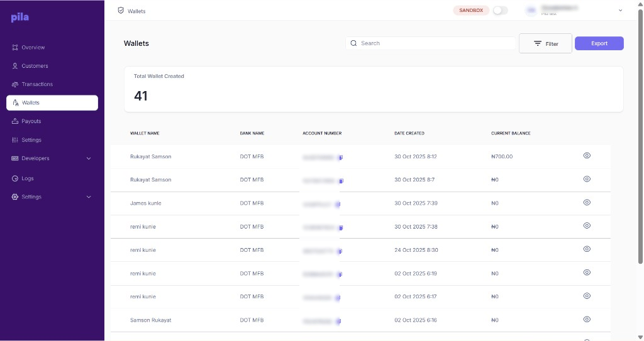Copy account number for remi kunle 6:19
This screenshot has height=341, width=644.
click(x=339, y=274)
